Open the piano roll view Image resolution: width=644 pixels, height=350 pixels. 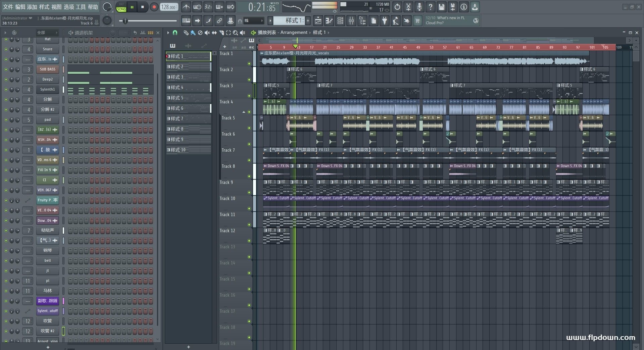(329, 21)
